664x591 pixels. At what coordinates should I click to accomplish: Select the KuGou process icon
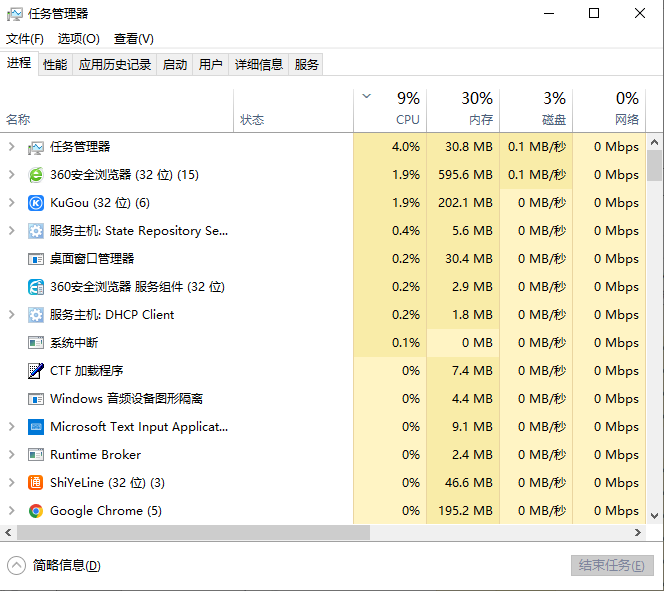coord(36,203)
